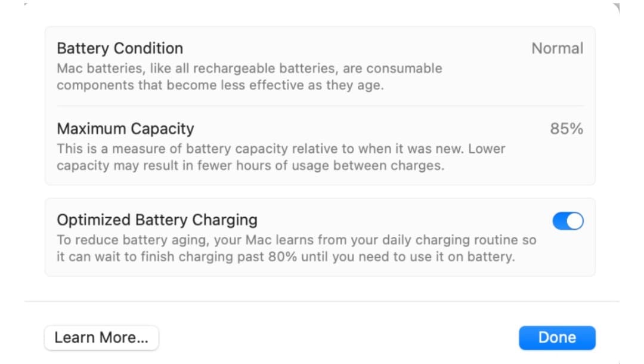Click empty footer space between Learn More and Done
Viewport: 644px width, 364px height.
[x=338, y=338]
